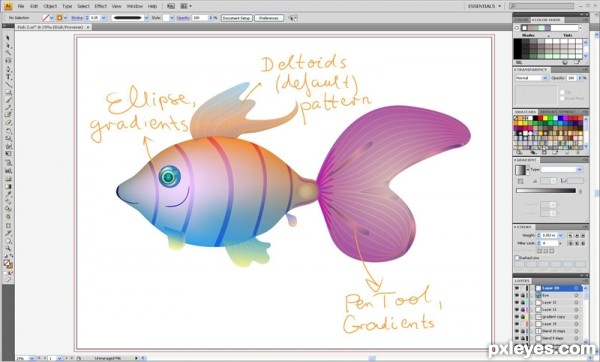The height and width of the screenshot is (362, 600).
Task: Choose the miter join stroke icon
Action: (x=571, y=243)
